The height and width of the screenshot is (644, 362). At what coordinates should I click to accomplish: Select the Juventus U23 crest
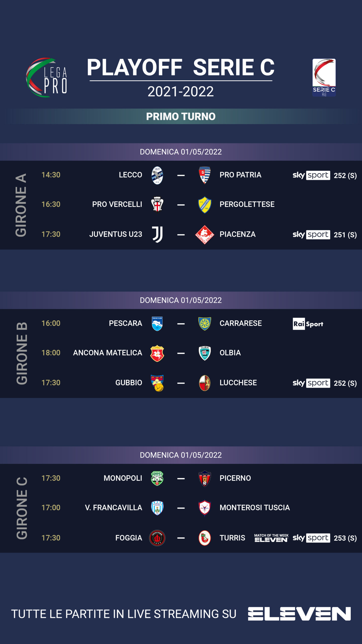[157, 234]
